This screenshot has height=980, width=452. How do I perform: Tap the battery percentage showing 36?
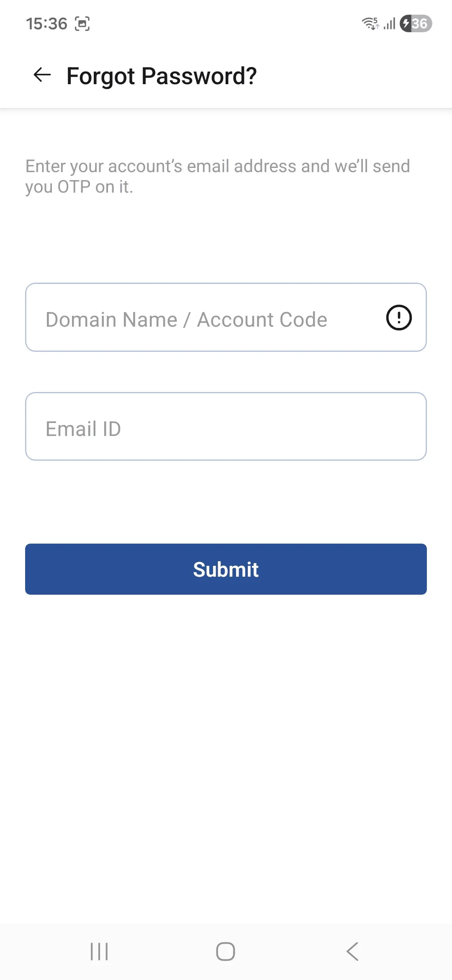pos(420,23)
